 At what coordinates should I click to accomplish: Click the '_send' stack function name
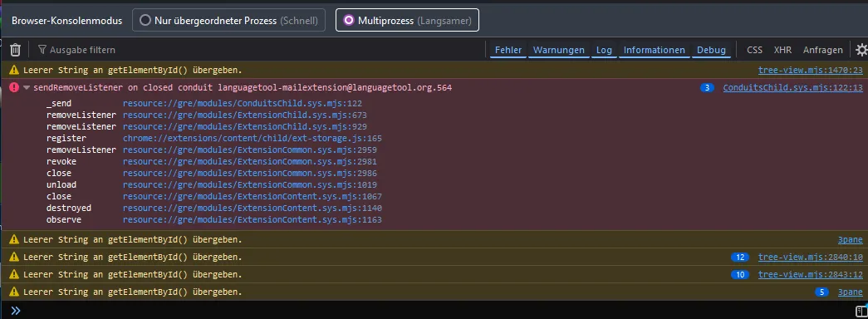pos(59,104)
